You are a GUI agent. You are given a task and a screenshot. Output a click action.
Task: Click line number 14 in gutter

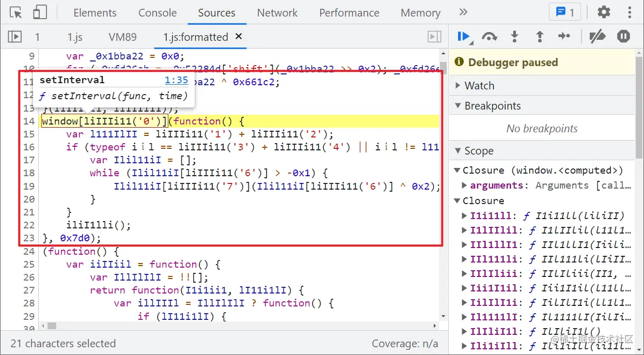click(29, 121)
